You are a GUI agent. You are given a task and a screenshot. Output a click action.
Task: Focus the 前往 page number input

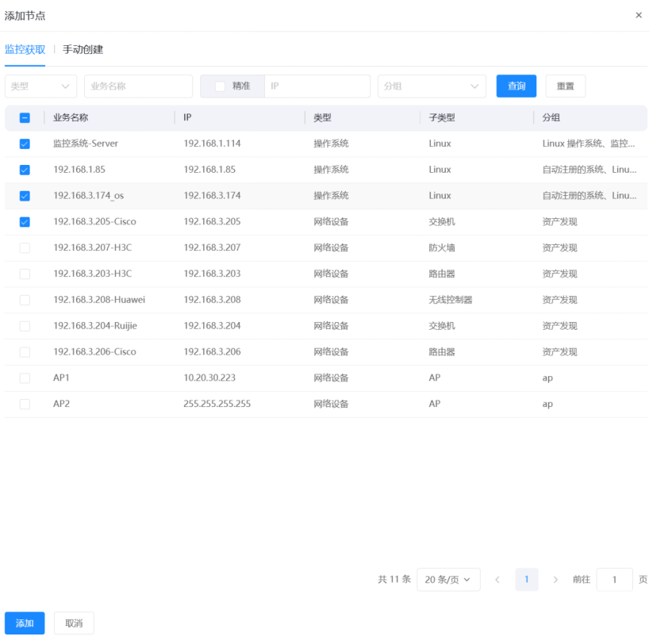coord(614,580)
